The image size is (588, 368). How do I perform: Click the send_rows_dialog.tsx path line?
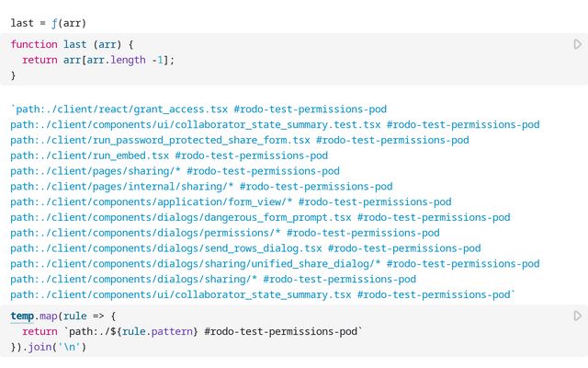[245, 248]
